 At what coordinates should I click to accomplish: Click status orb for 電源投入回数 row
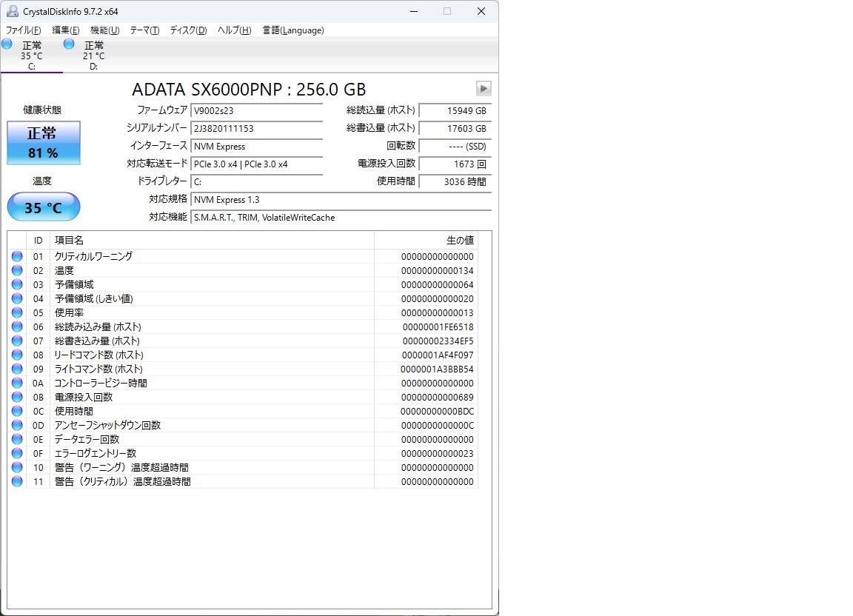(17, 397)
